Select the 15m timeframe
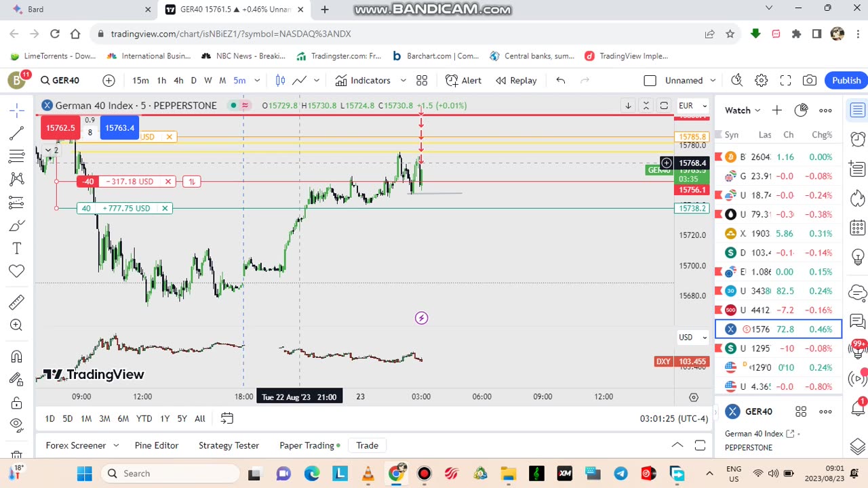This screenshot has height=488, width=868. [x=140, y=80]
